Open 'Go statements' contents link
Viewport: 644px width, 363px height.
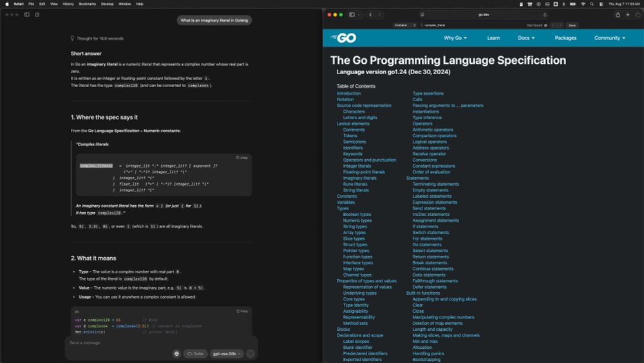tap(427, 244)
